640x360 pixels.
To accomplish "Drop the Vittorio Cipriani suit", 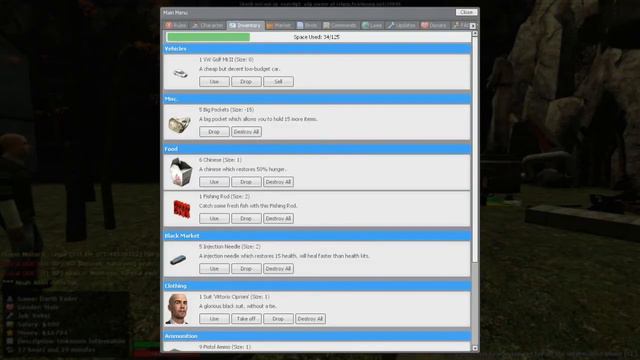I will click(x=278, y=319).
